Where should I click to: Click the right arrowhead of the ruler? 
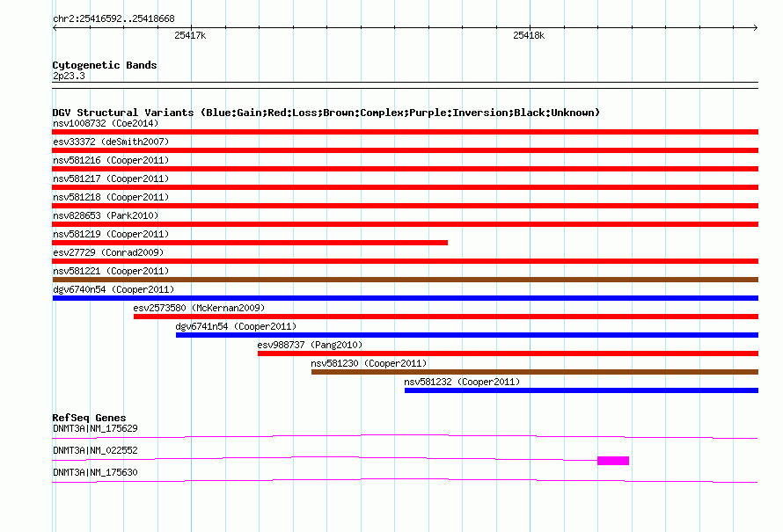pyautogui.click(x=756, y=27)
